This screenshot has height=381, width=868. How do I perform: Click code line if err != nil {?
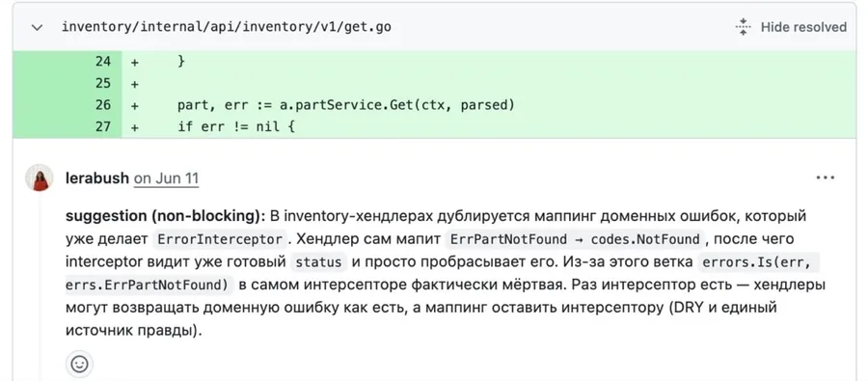click(x=236, y=126)
